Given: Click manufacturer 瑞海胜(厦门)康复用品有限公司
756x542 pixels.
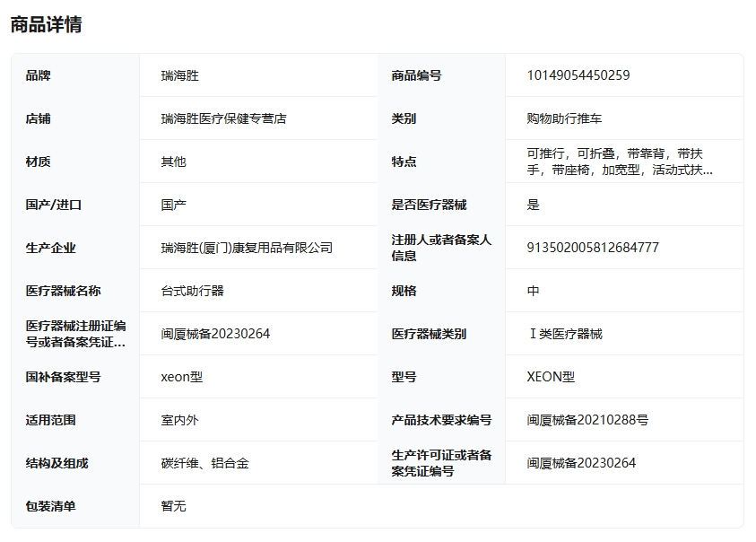Looking at the screenshot, I should (247, 248).
